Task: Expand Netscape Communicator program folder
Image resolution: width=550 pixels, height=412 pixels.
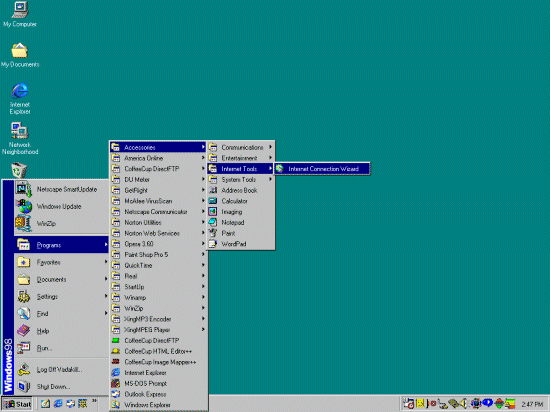Action: (x=158, y=212)
